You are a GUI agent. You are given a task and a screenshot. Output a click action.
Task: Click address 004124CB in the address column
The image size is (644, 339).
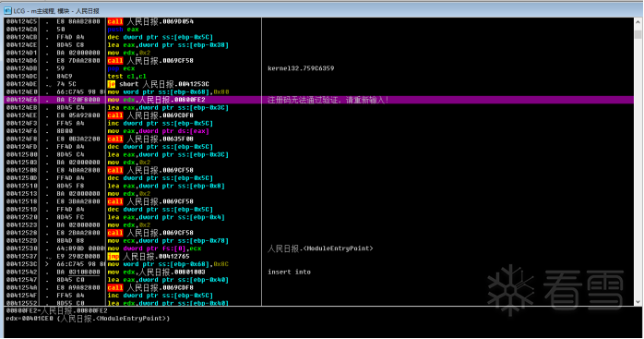pos(21,37)
